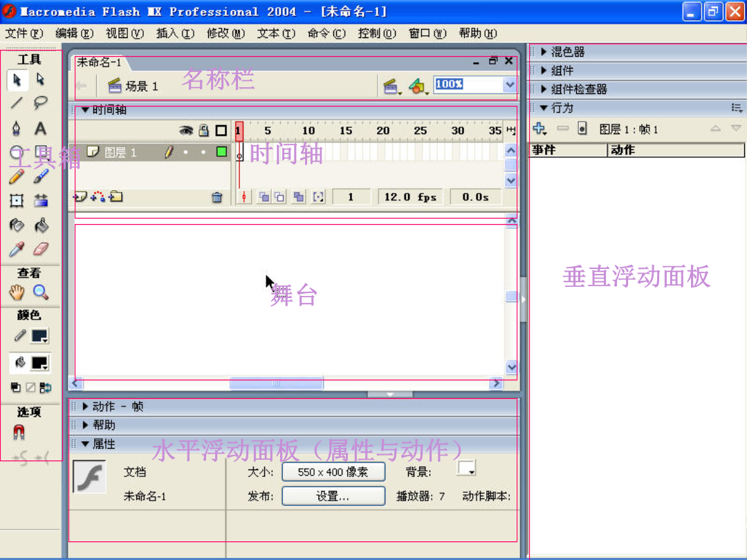Open the 文件 menu
This screenshot has height=560, width=747.
(24, 33)
